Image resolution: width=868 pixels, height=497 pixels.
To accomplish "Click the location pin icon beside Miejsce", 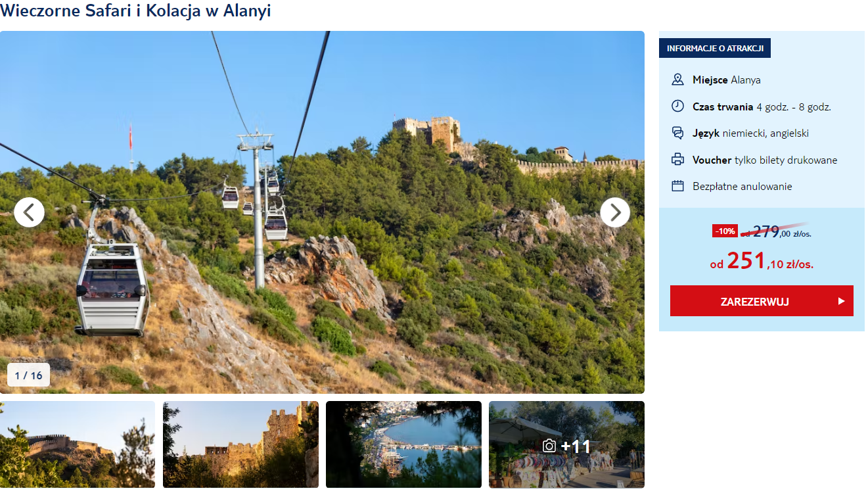I will [x=677, y=80].
